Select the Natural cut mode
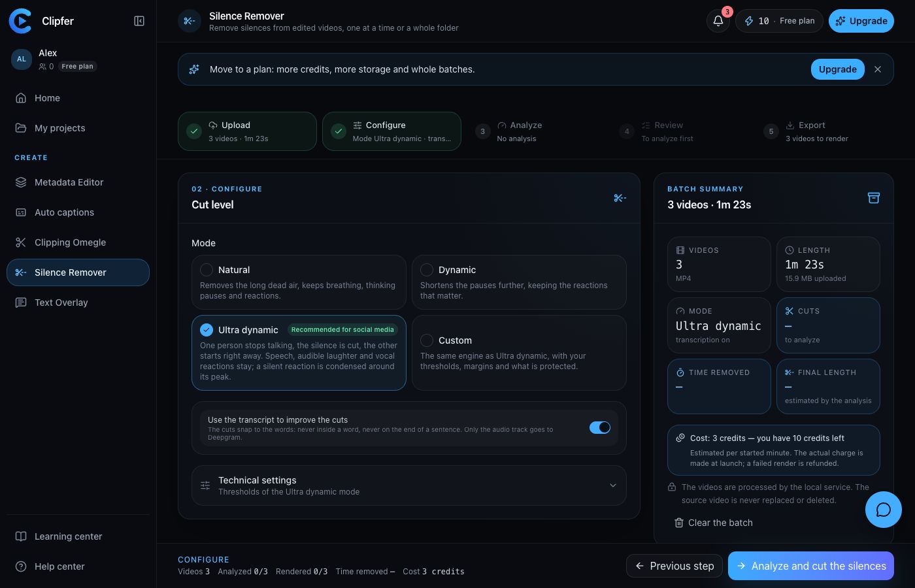Screen dimensions: 915x588 click(299, 282)
